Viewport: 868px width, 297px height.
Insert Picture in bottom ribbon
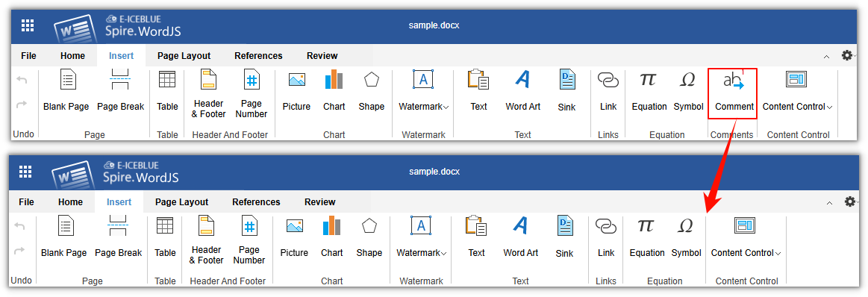(295, 238)
